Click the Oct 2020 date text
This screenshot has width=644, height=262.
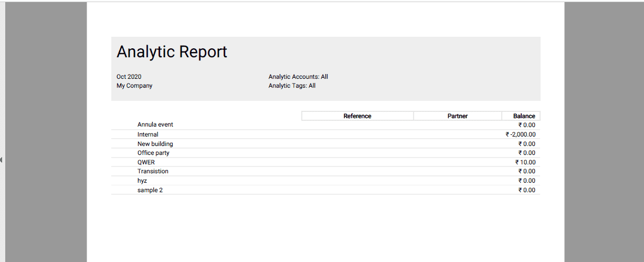(129, 77)
